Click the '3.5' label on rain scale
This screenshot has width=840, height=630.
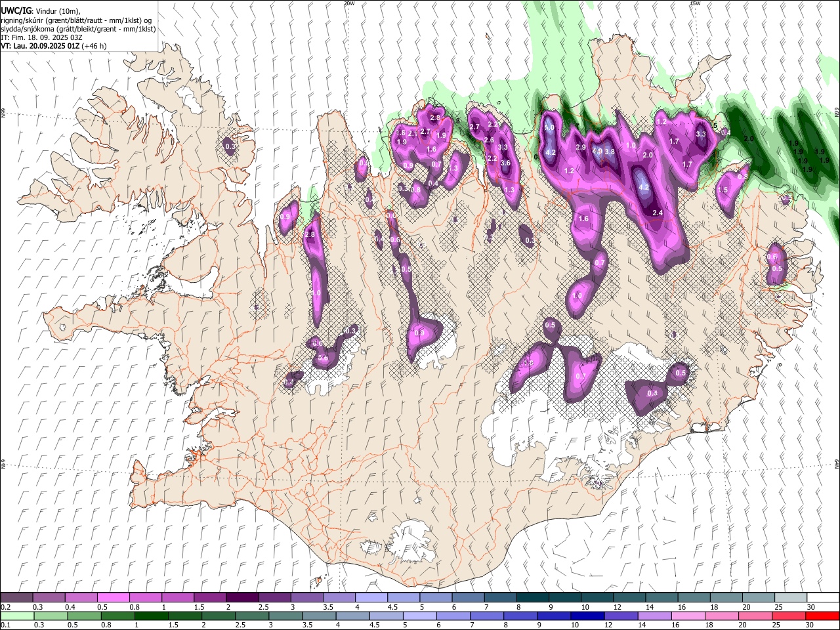(x=307, y=625)
